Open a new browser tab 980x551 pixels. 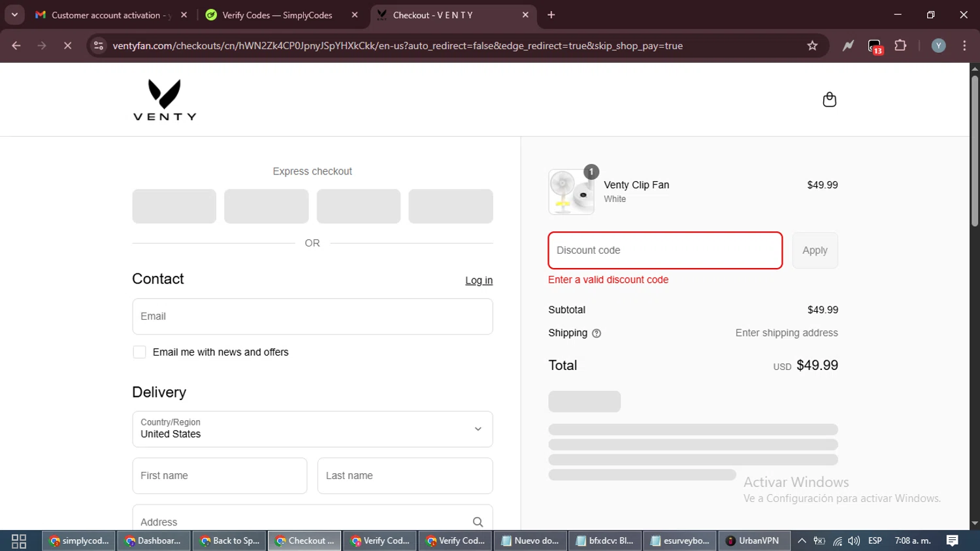click(x=551, y=15)
